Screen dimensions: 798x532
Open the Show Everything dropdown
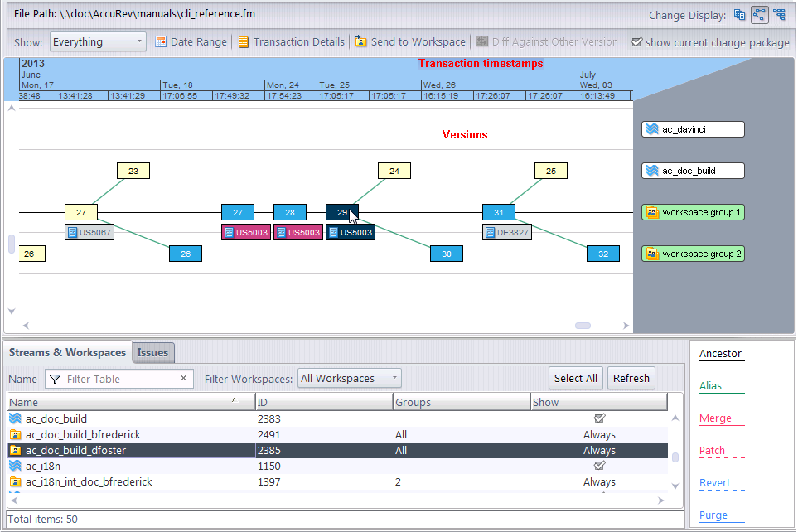click(x=98, y=42)
